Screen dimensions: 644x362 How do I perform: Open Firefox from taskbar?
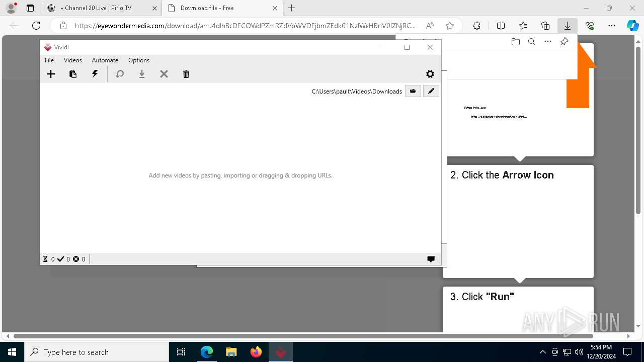[256, 352]
